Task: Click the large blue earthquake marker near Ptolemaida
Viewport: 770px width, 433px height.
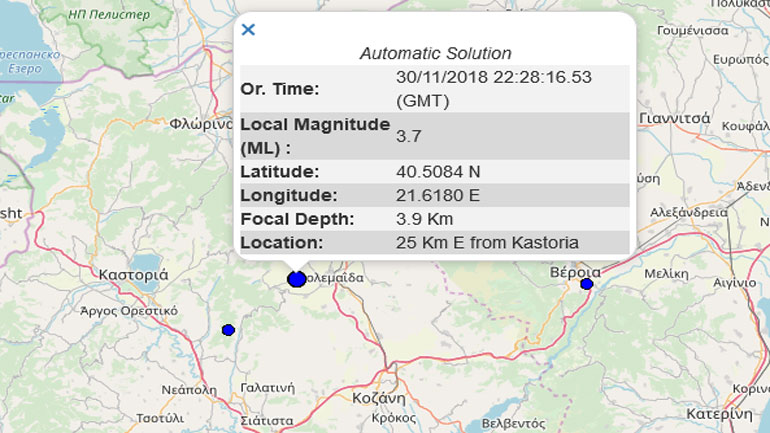Action: click(x=296, y=279)
